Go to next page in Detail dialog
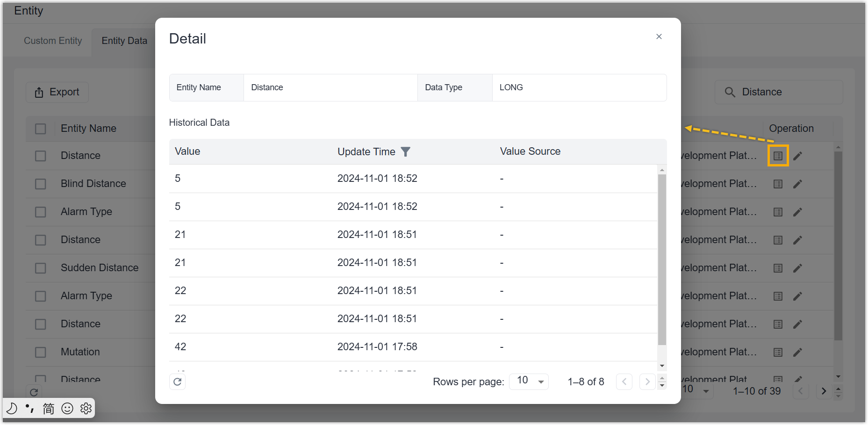Image resolution: width=868 pixels, height=425 pixels. [x=647, y=382]
